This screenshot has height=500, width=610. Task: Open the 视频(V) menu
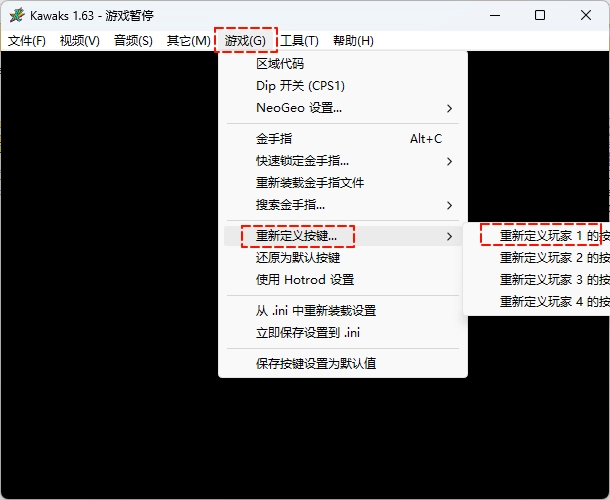pos(80,40)
